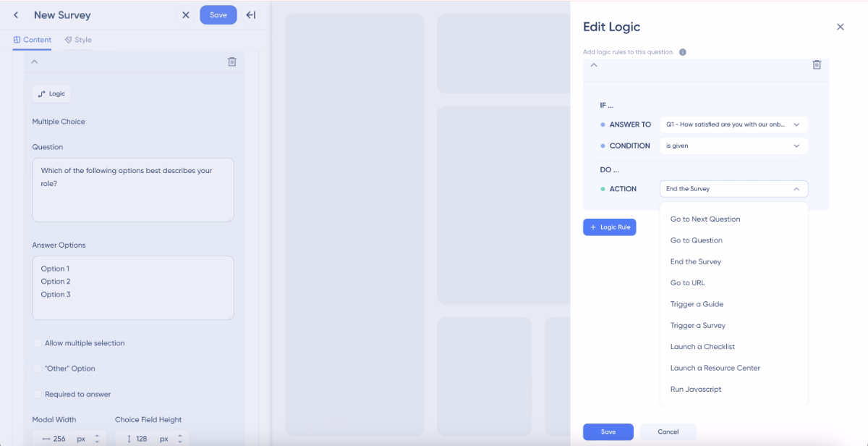
Task: Delete the logic rule with its trash icon
Action: pyautogui.click(x=817, y=65)
